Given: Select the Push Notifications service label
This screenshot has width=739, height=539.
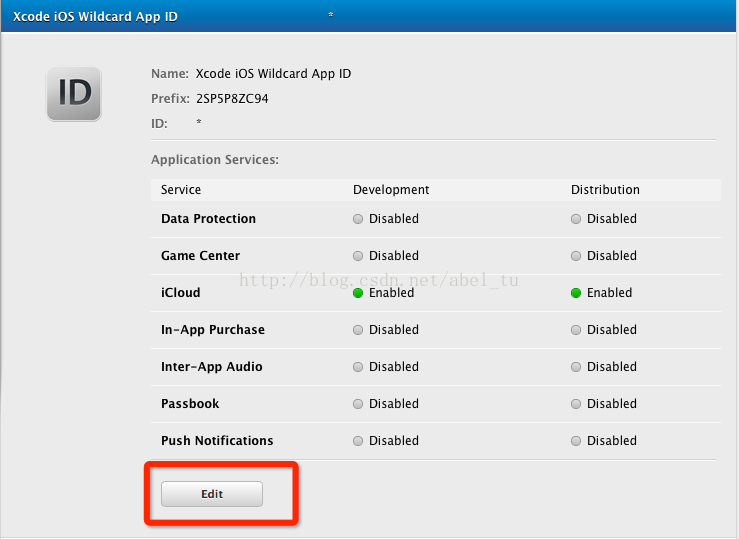Looking at the screenshot, I should [x=217, y=441].
